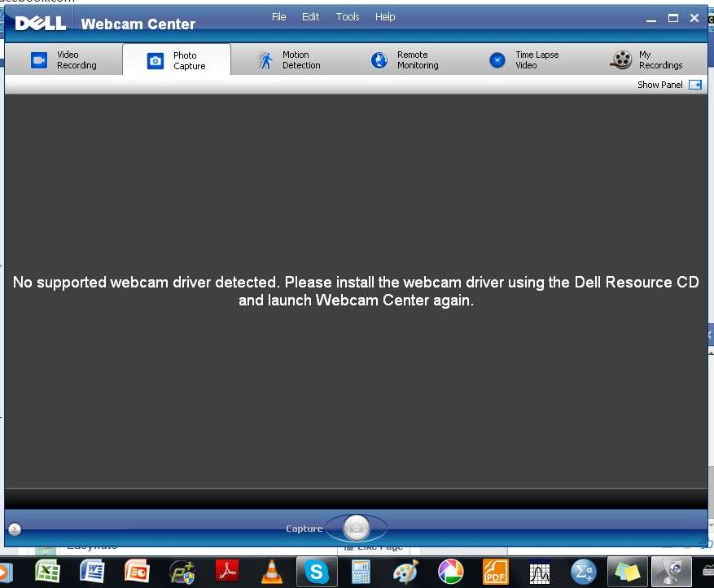Open the My Recordings tab
This screenshot has width=714, height=588.
tap(646, 59)
